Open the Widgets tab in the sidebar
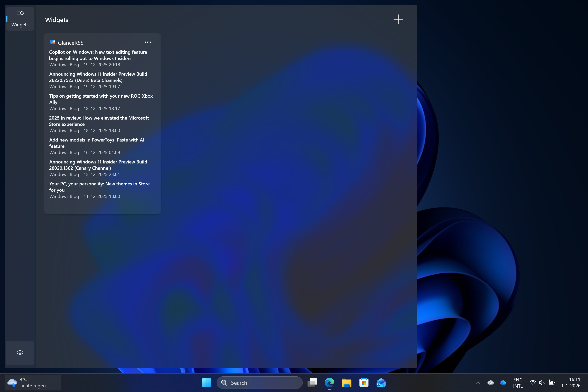This screenshot has width=588, height=392. point(20,19)
